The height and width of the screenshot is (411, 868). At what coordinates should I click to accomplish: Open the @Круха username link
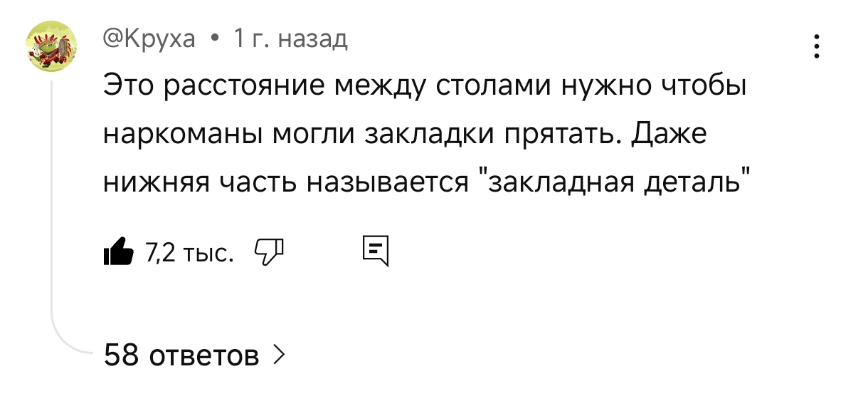point(149,40)
